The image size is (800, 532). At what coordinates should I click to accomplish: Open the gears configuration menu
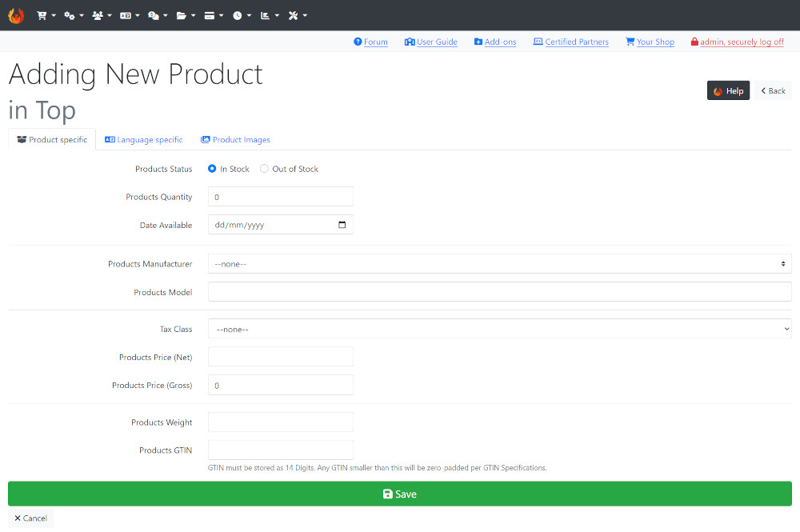click(74, 16)
